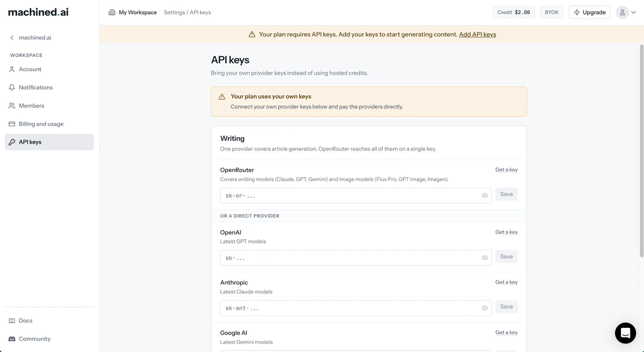
Task: Click the Writing section heading
Action: tap(232, 139)
